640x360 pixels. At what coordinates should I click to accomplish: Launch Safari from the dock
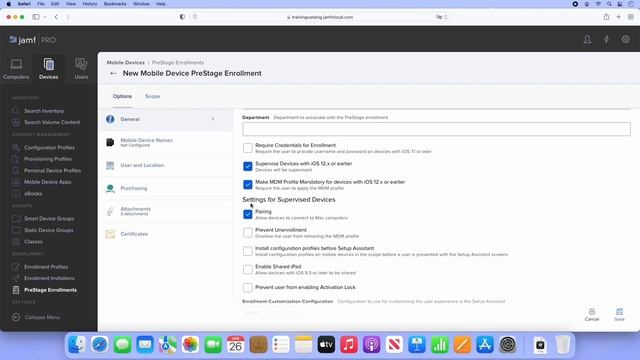pyautogui.click(x=100, y=345)
